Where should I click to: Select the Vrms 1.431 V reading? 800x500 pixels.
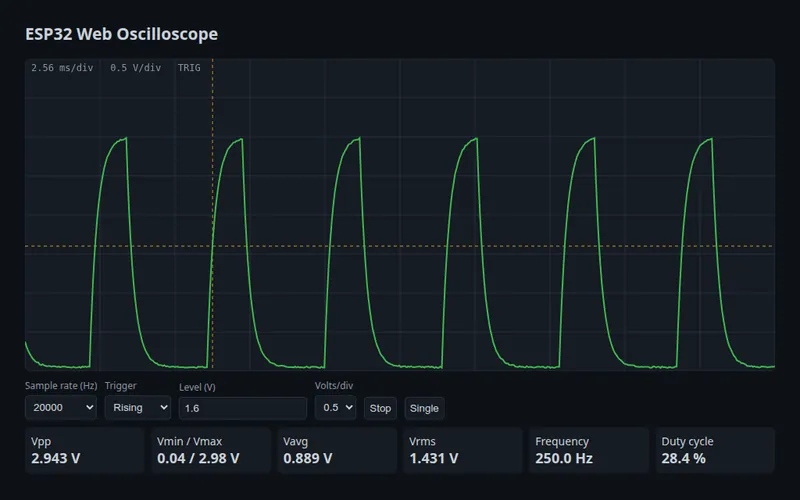[463, 451]
